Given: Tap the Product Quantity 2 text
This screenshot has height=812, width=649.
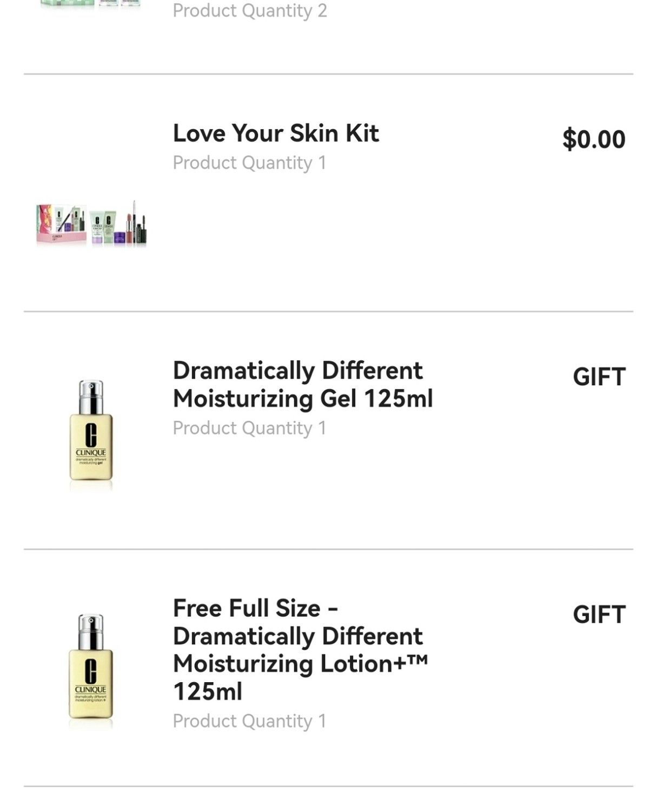Looking at the screenshot, I should (249, 11).
